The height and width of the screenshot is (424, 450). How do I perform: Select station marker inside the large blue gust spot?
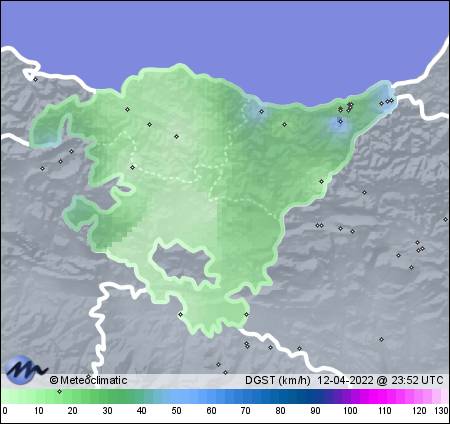click(340, 122)
